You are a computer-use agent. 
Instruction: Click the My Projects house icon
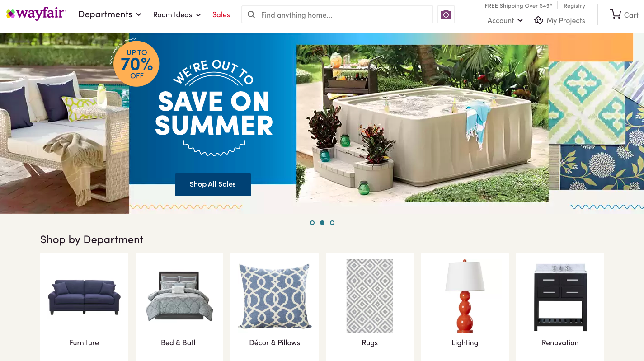click(539, 20)
